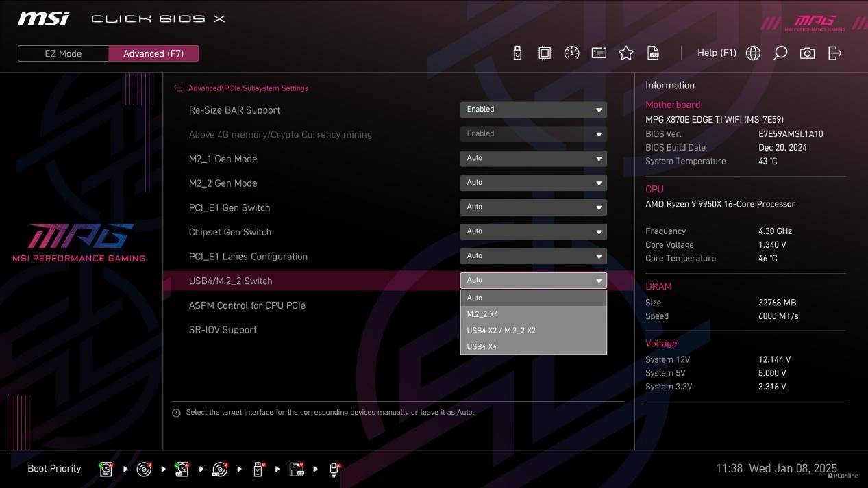The height and width of the screenshot is (488, 868).
Task: Expand the M2_1 Gen Mode dropdown
Action: (x=533, y=158)
